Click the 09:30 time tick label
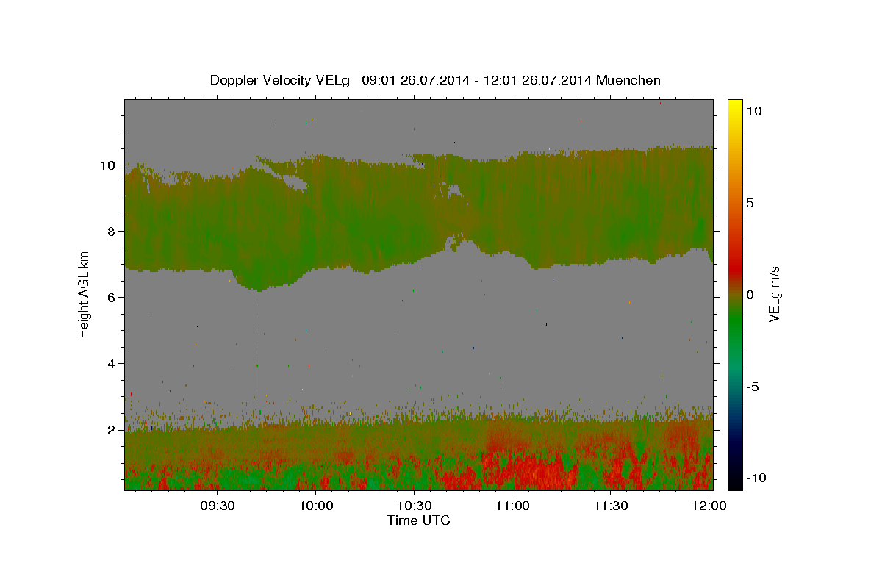 (x=218, y=506)
